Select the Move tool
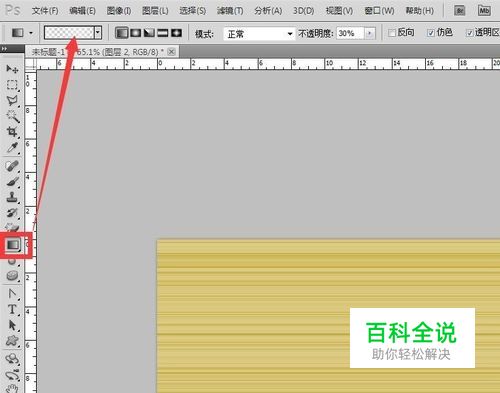The height and width of the screenshot is (393, 500). pyautogui.click(x=12, y=69)
